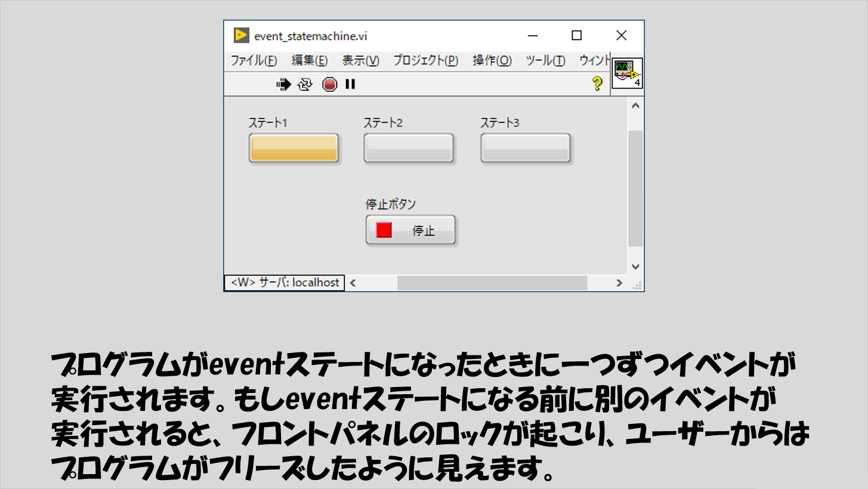Open the 編集(E) menu

click(309, 61)
